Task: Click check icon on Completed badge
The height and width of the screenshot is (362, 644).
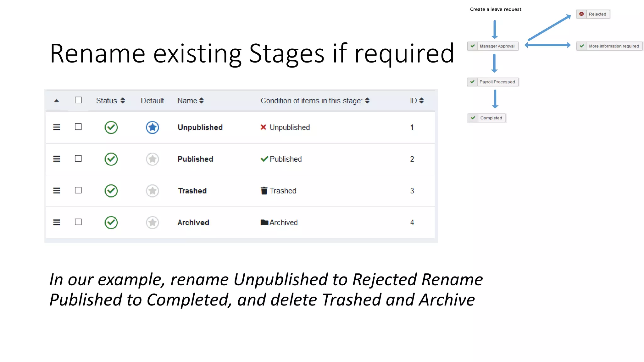Action: [473, 118]
